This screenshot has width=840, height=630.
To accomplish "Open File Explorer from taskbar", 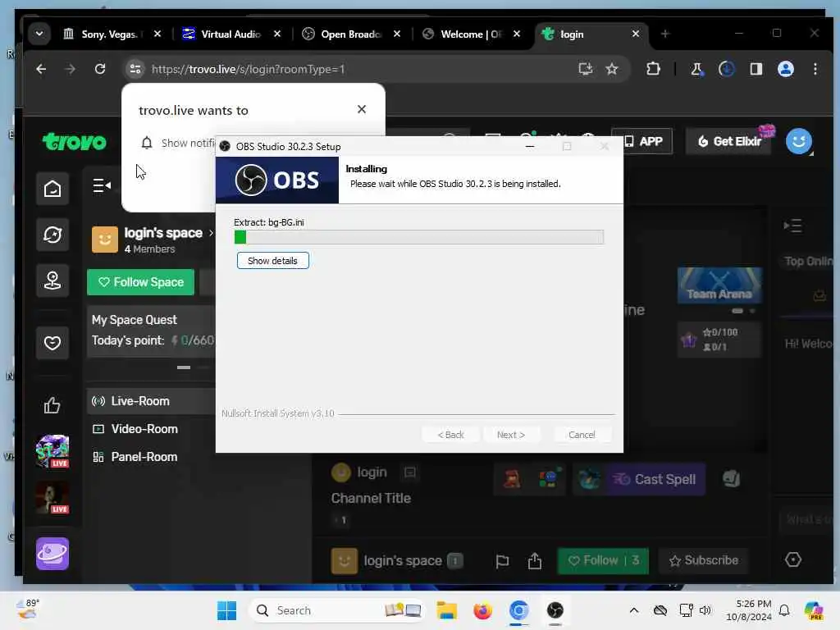I will (446, 610).
